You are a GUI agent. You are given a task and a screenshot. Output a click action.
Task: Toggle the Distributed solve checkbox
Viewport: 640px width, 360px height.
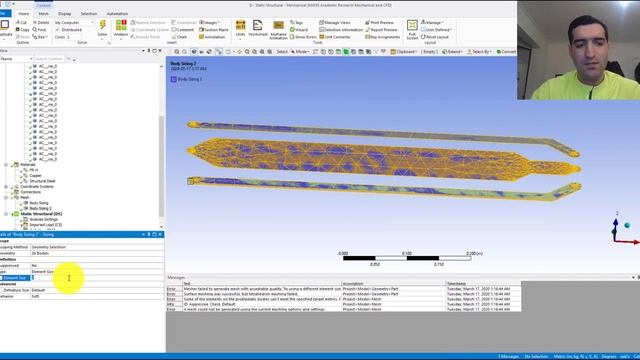pos(58,30)
